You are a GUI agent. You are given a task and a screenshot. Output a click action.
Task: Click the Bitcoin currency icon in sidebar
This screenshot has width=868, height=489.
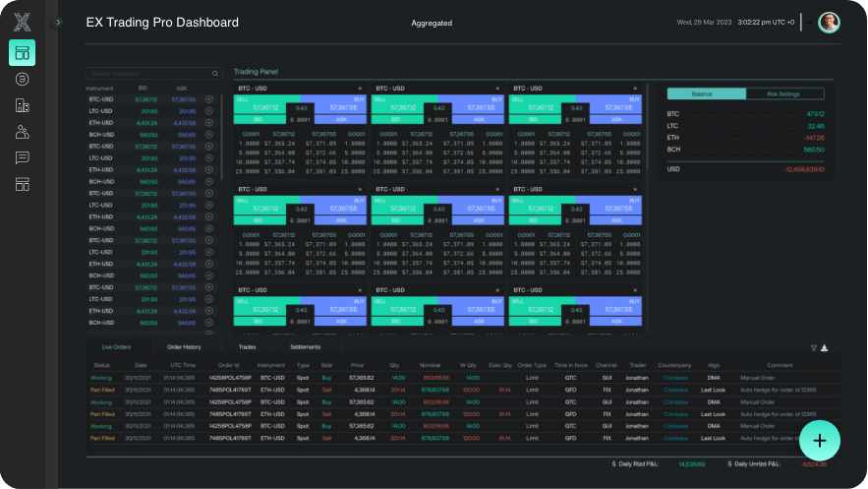pyautogui.click(x=22, y=79)
